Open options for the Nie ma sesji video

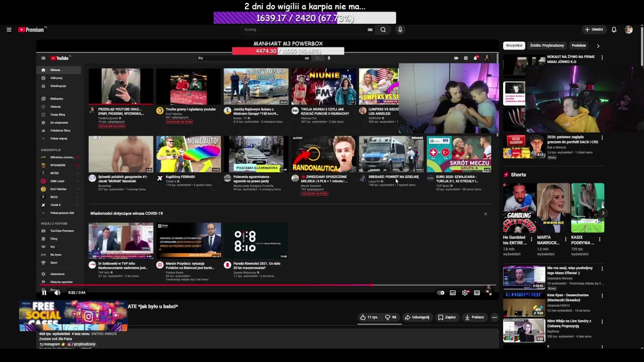point(602,269)
